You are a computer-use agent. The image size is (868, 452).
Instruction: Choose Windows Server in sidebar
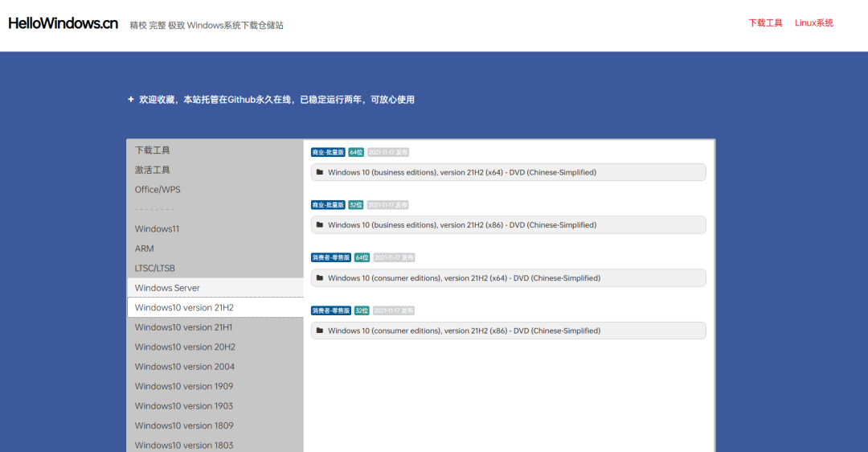click(215, 287)
